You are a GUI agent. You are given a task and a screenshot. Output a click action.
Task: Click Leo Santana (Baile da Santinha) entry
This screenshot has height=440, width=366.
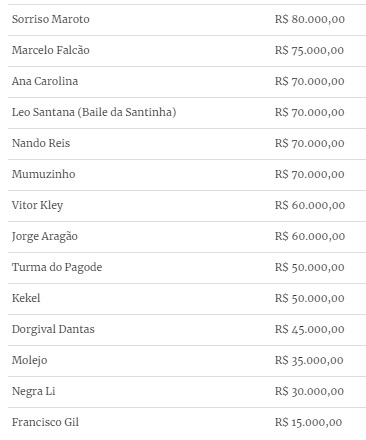coord(94,112)
